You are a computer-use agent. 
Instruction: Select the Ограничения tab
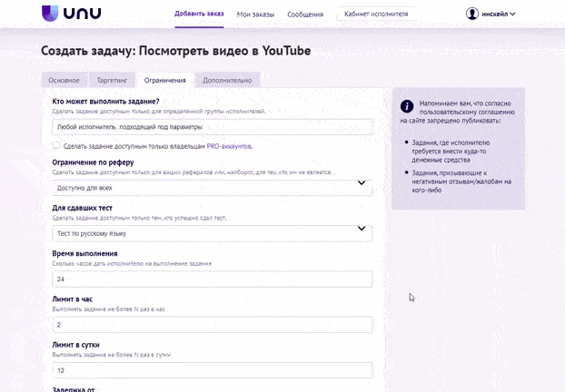pos(165,80)
